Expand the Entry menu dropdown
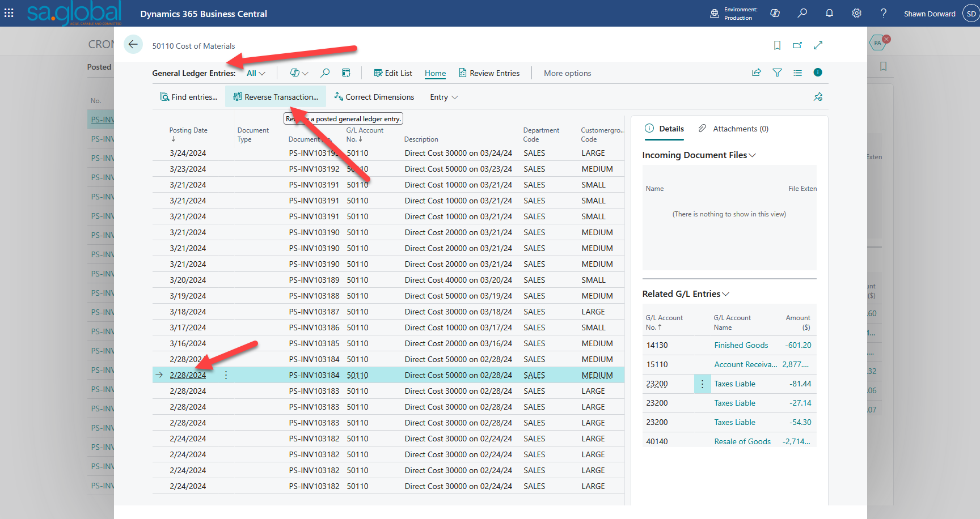This screenshot has width=980, height=519. [x=443, y=97]
